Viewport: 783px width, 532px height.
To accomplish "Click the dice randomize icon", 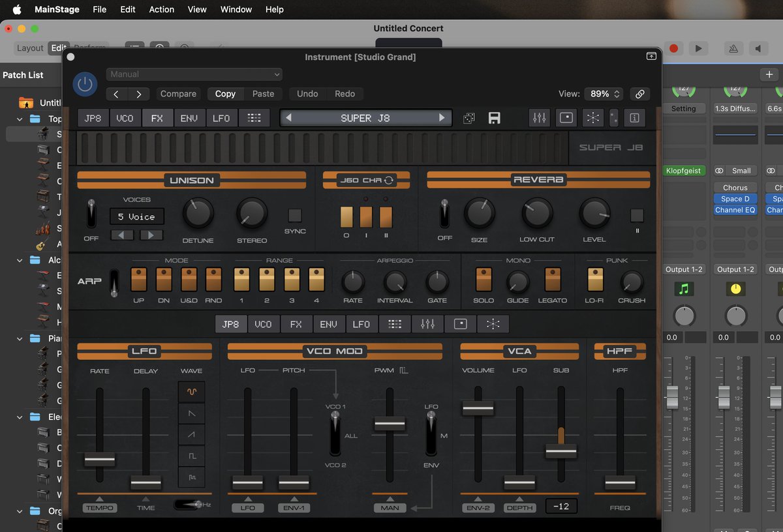I will tap(469, 118).
